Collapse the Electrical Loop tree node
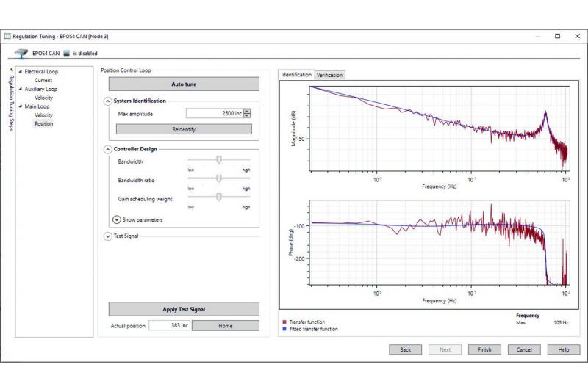This screenshot has height=392, width=588. (x=21, y=72)
